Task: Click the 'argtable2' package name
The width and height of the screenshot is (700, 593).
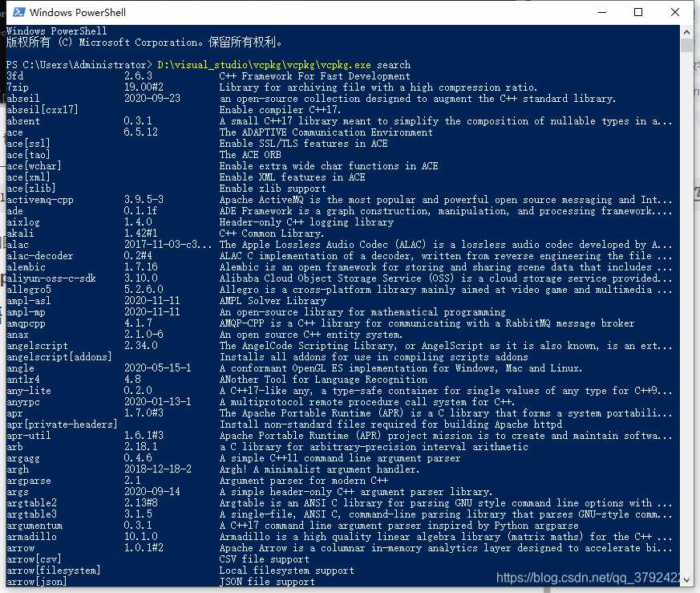Action: [31, 503]
